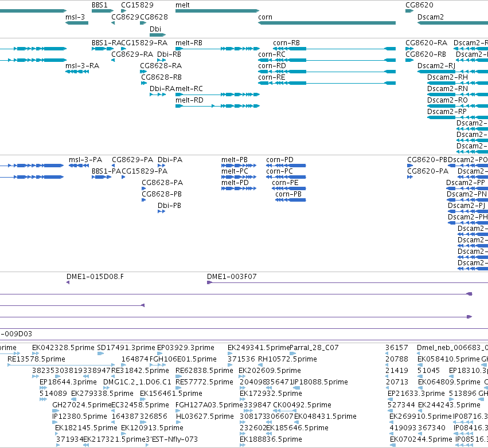Select transcript corn-RD
488x448 pixels.
pos(327,72)
